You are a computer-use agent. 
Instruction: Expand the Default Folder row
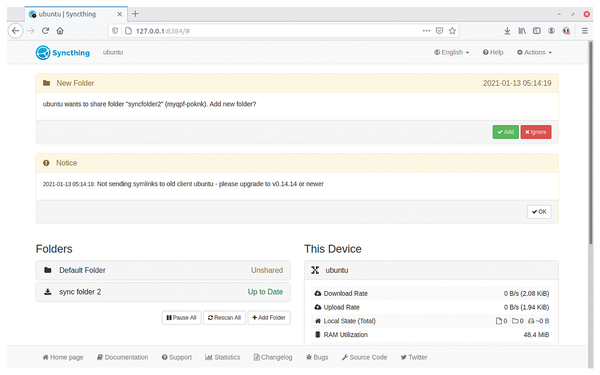[x=163, y=270]
